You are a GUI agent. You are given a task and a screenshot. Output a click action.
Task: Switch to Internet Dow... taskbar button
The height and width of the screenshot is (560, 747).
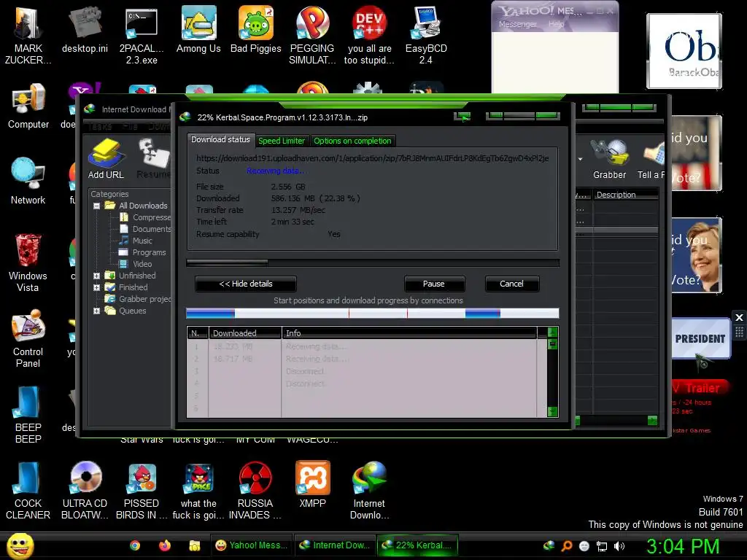334,545
